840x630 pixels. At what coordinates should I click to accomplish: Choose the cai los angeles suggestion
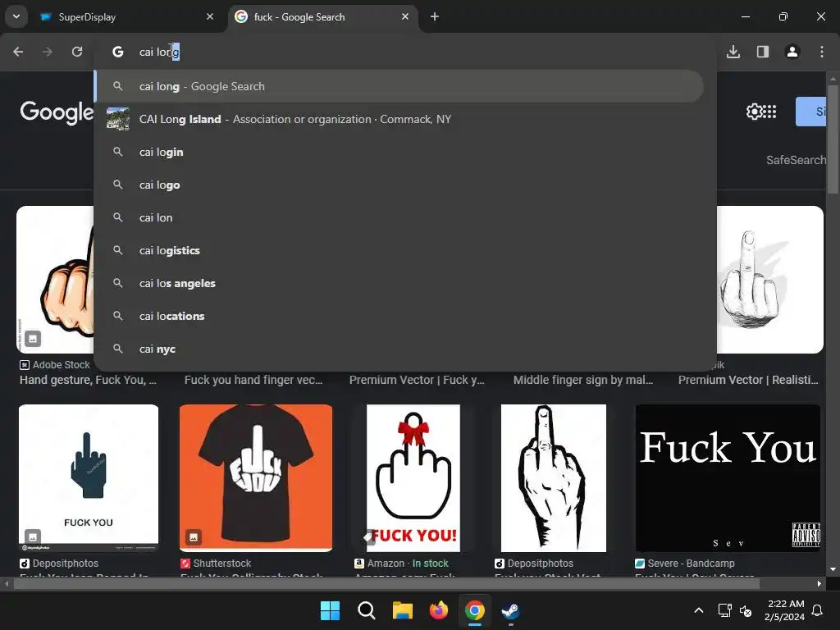tap(399, 283)
